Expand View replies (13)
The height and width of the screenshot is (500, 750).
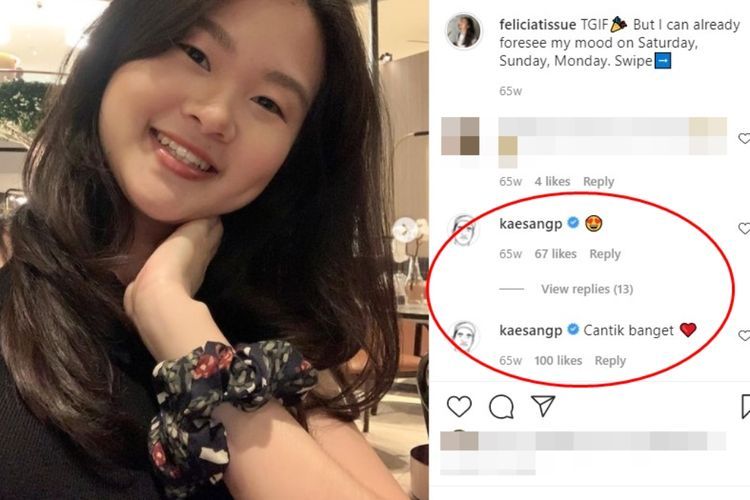tap(587, 289)
